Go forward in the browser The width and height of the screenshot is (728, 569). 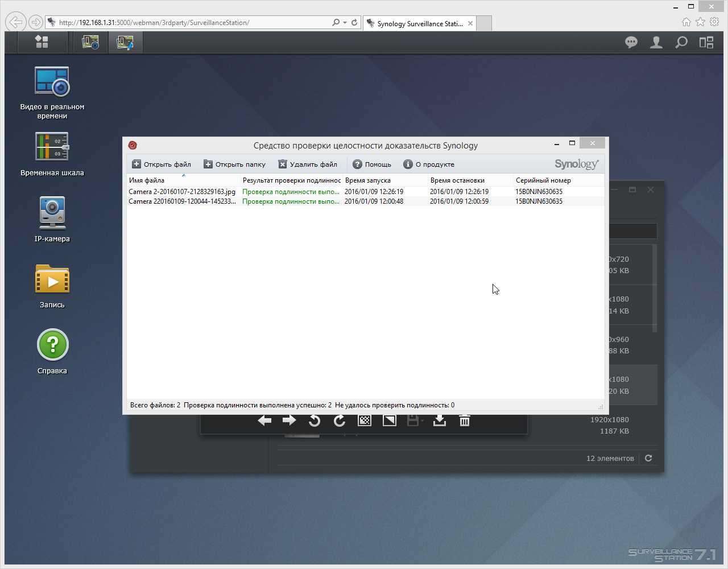click(36, 22)
